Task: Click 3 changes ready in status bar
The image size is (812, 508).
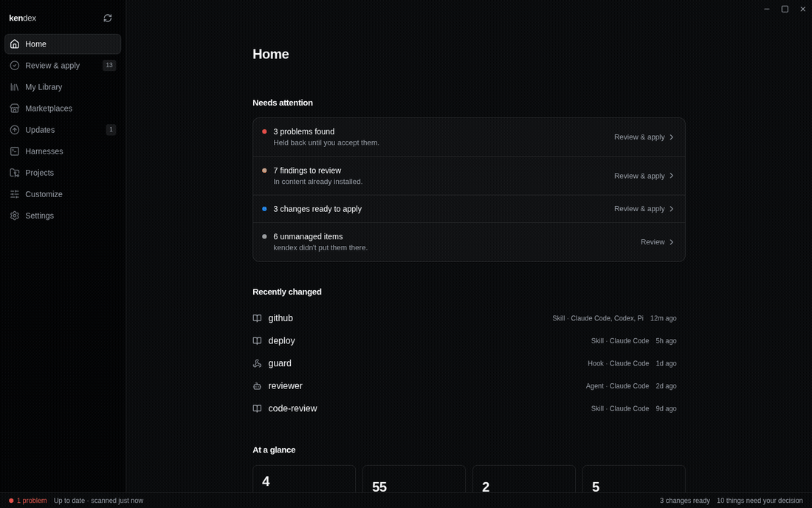Action: tap(684, 501)
